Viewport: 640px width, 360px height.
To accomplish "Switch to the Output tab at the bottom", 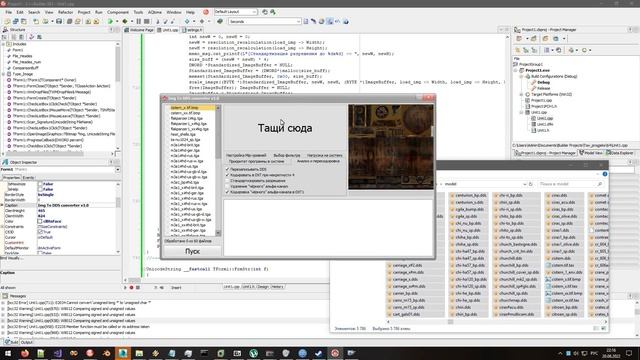I will [27, 342].
